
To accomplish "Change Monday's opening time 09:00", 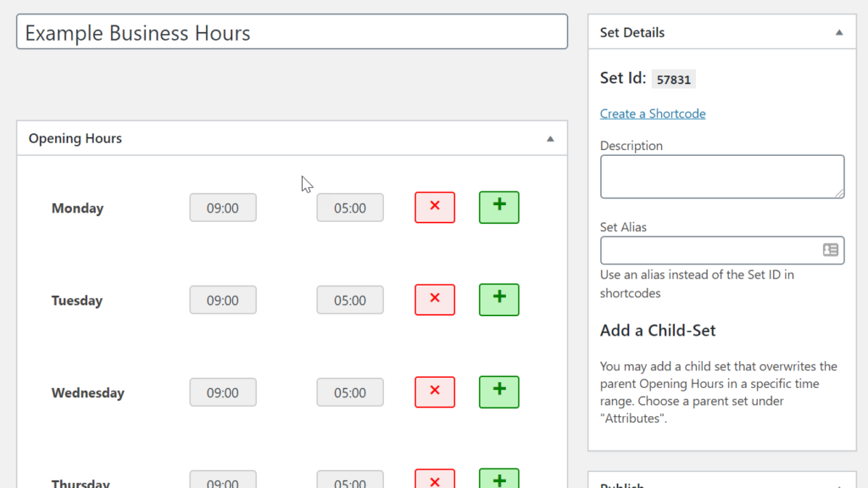I will (223, 208).
